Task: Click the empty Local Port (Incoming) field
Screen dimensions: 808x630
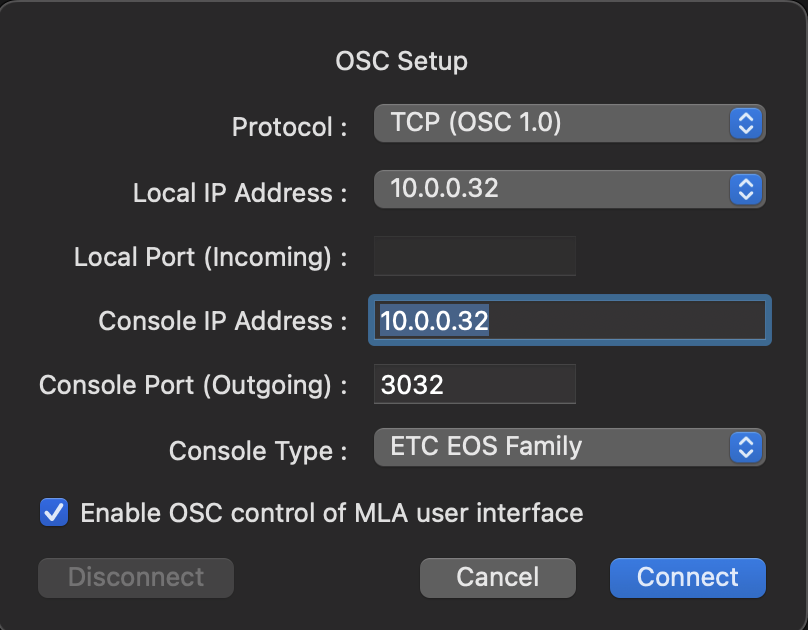Action: click(474, 257)
